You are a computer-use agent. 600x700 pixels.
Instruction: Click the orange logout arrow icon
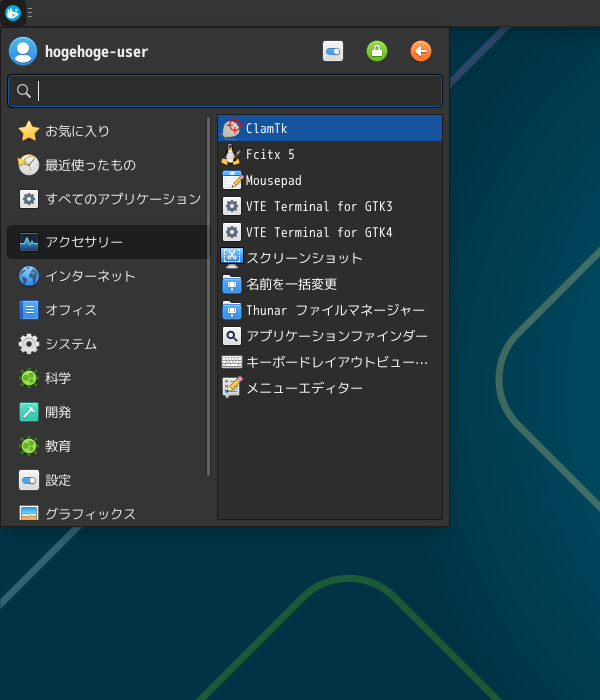pyautogui.click(x=421, y=51)
